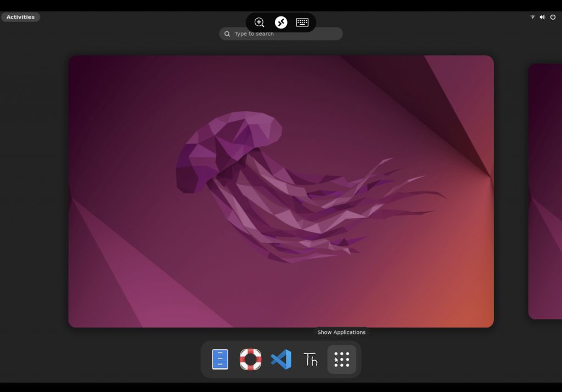Click the Activities button
Image resolution: width=562 pixels, height=392 pixels.
pyautogui.click(x=20, y=17)
